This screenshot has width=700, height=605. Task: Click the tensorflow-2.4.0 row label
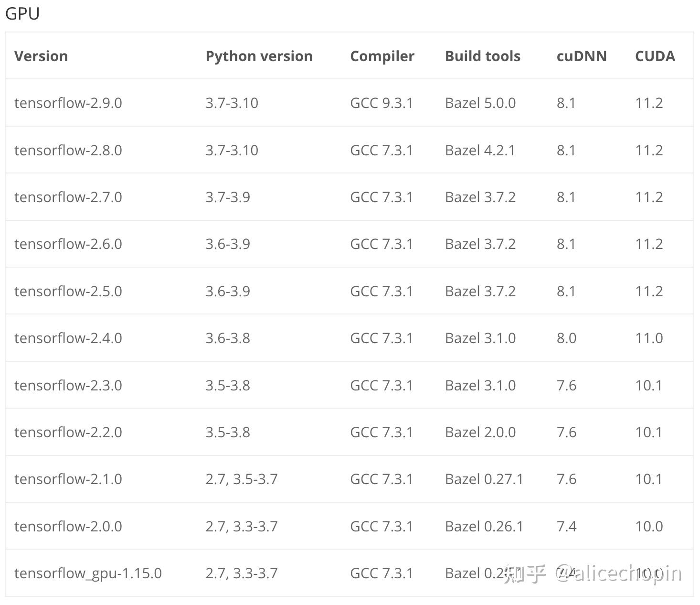click(68, 338)
